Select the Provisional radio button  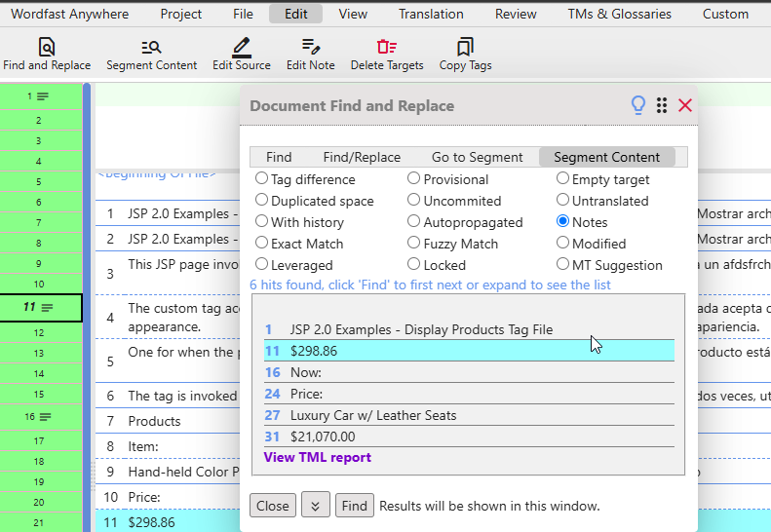click(414, 178)
